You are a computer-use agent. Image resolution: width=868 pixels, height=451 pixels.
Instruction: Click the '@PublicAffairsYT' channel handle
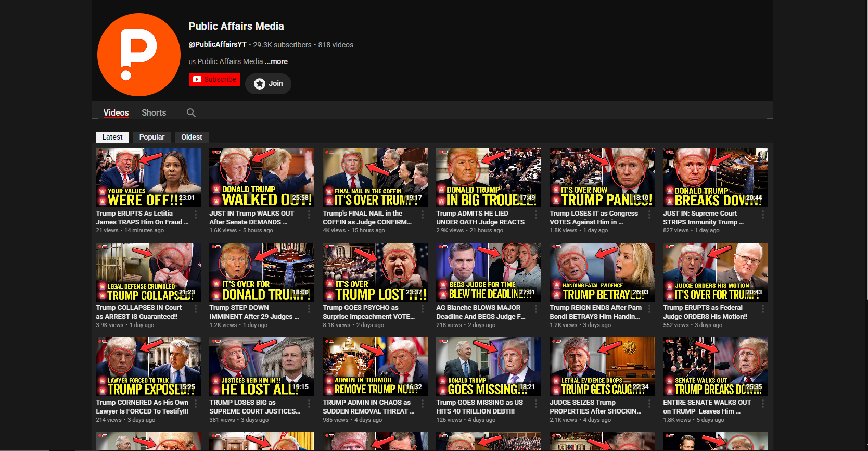[218, 45]
